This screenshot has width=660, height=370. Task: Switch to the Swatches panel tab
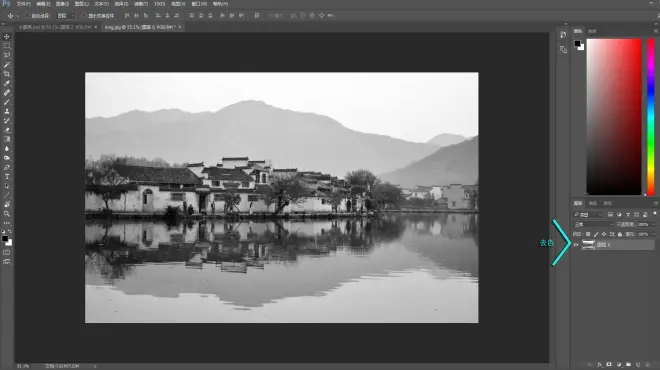(x=592, y=31)
